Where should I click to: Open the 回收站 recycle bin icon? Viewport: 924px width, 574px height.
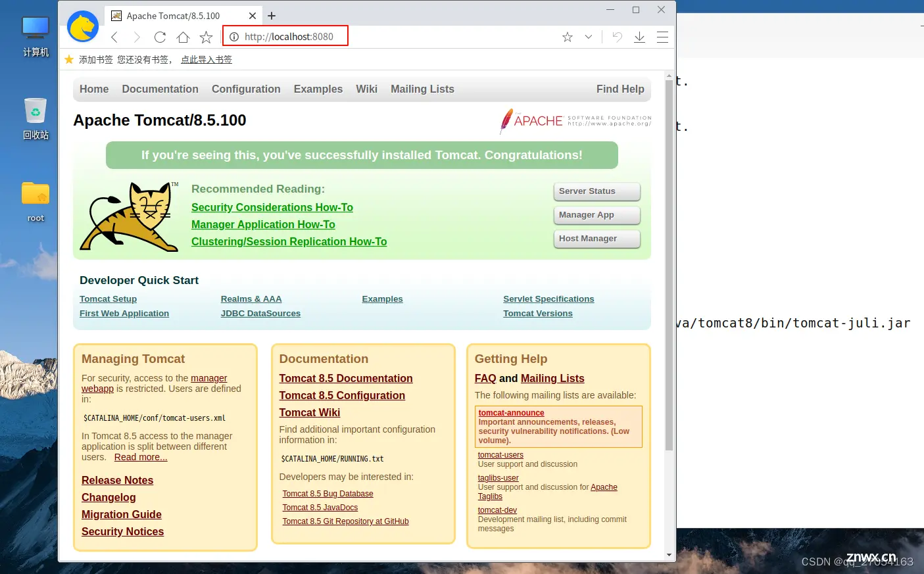(x=36, y=119)
